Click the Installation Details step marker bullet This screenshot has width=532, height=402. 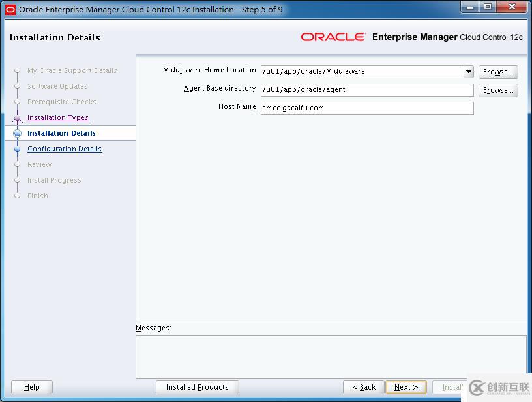pos(17,133)
